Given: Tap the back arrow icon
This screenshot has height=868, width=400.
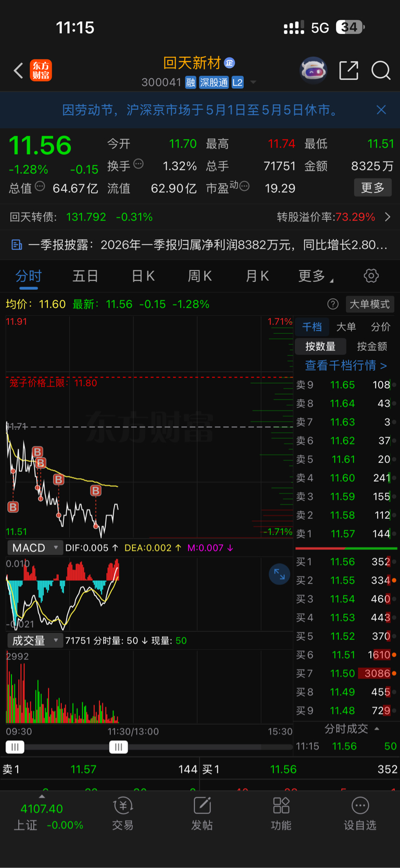Looking at the screenshot, I should (x=18, y=70).
